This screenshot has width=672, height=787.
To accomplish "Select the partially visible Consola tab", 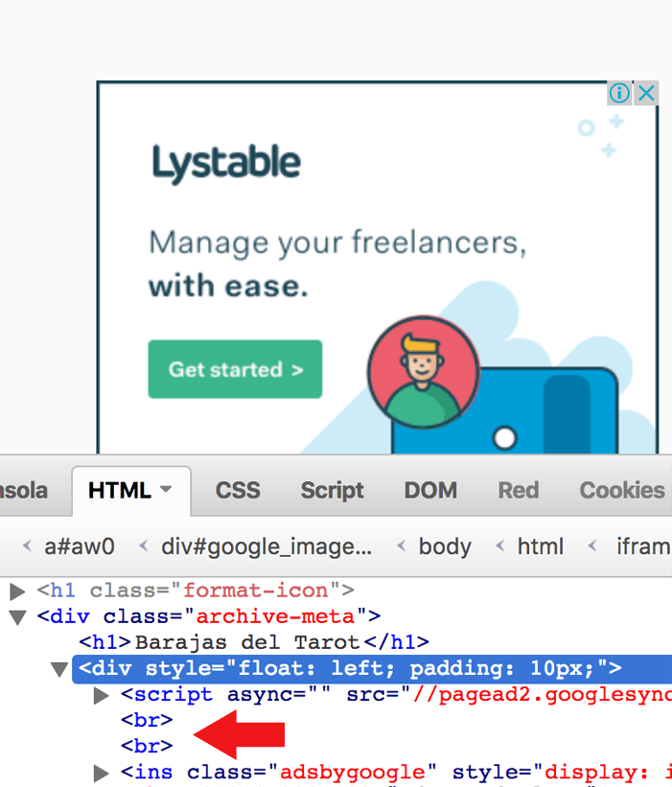I will click(x=24, y=491).
